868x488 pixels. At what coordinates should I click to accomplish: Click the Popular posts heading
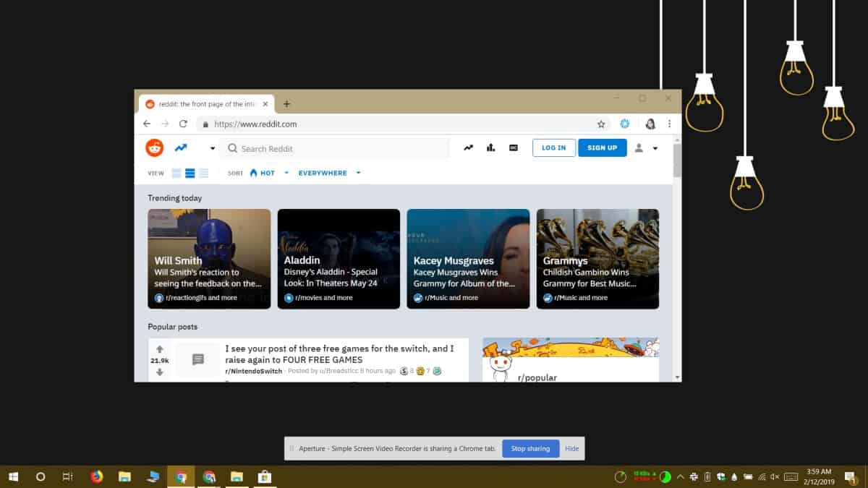click(x=173, y=327)
